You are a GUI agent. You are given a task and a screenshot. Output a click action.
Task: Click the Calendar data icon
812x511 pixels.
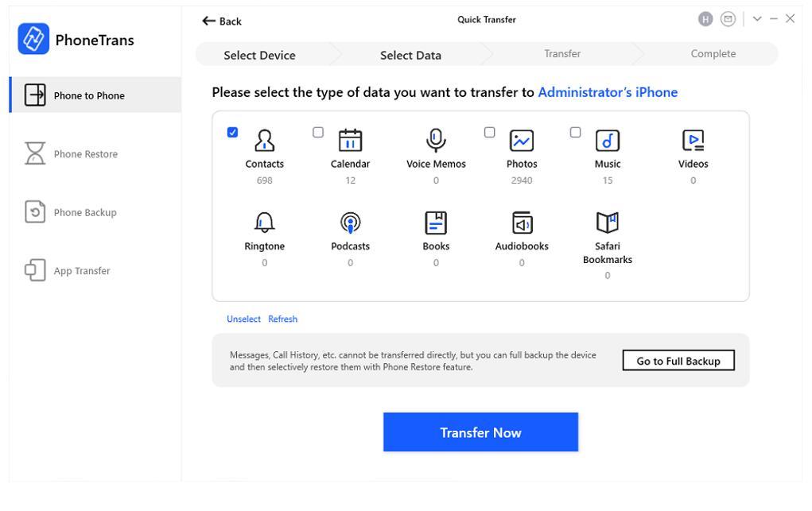coord(350,141)
